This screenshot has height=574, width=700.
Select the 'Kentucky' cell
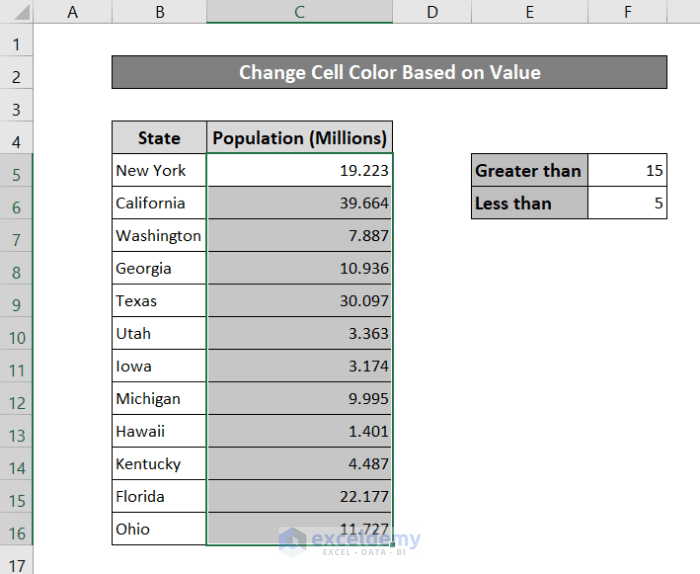tap(159, 463)
